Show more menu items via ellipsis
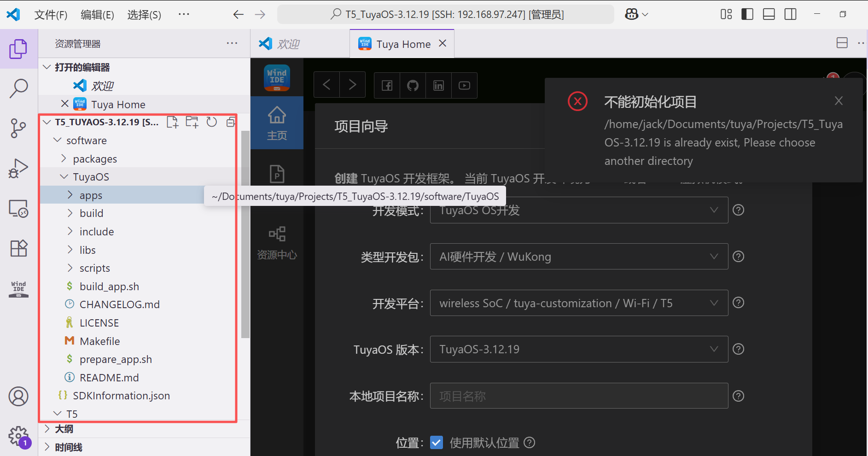Viewport: 868px width, 456px height. tap(184, 14)
